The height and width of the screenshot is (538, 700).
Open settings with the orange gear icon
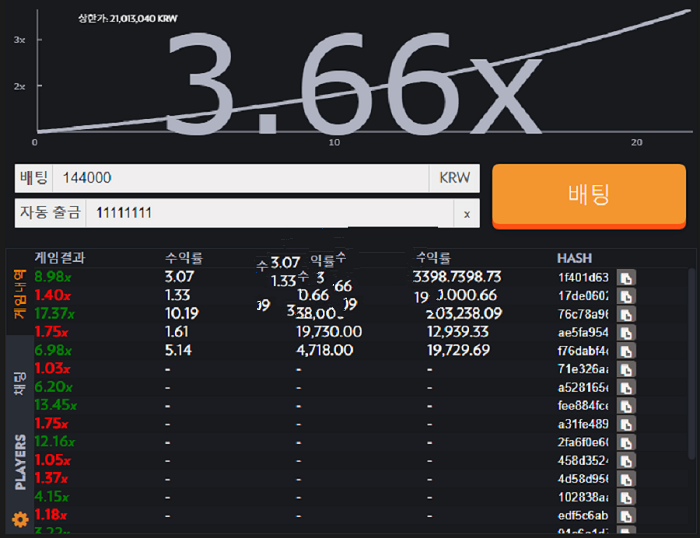point(20,519)
